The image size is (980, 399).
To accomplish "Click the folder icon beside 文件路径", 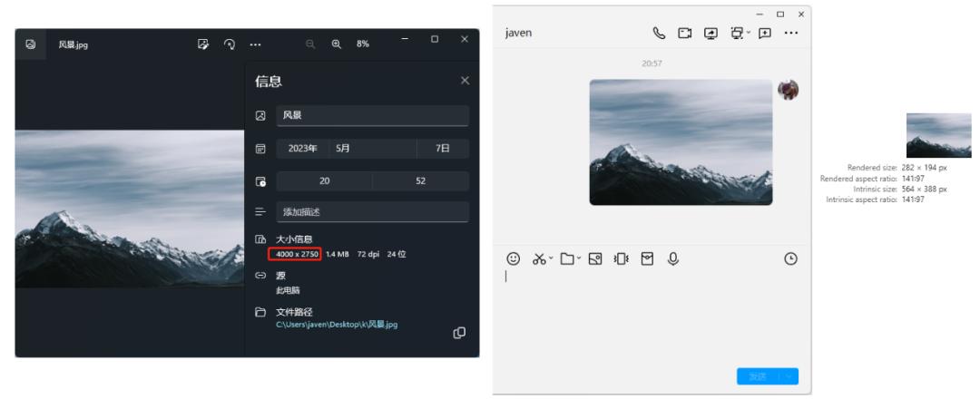I will 260,312.
